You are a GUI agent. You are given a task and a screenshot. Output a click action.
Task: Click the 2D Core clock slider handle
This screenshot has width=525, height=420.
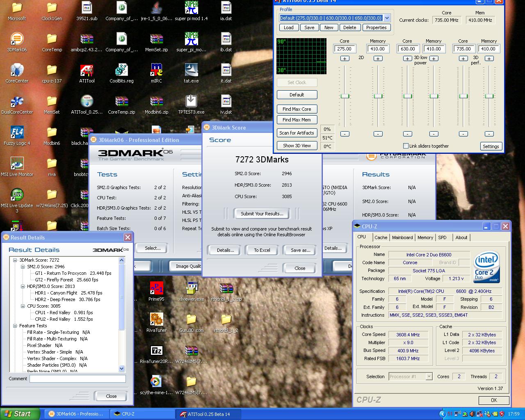[345, 96]
